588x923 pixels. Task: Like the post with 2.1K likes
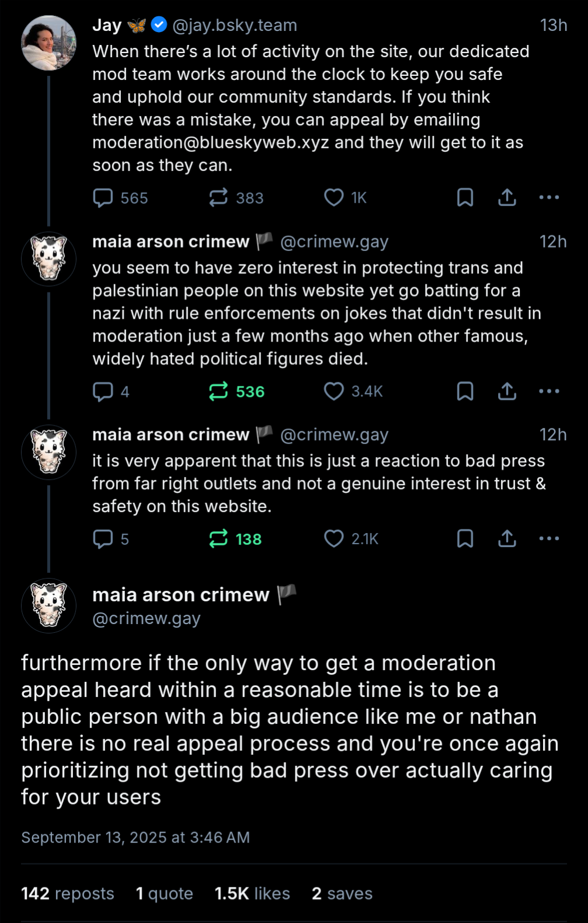[334, 539]
